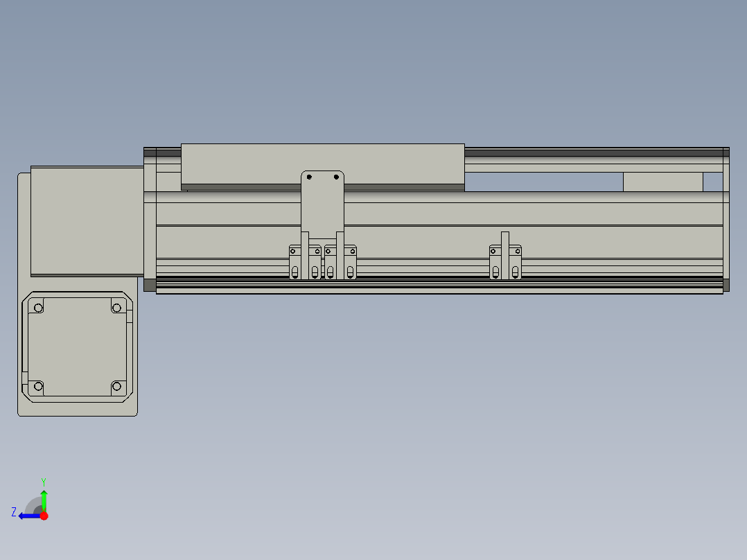Select the motor coupling housing box
The height and width of the screenshot is (560, 747).
(x=87, y=221)
